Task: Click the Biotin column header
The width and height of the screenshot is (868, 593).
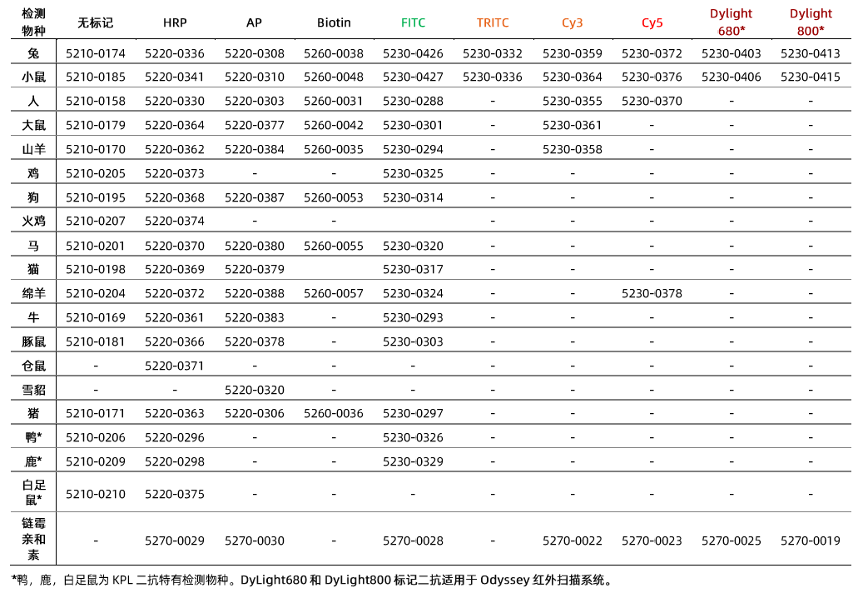Action: tap(334, 22)
